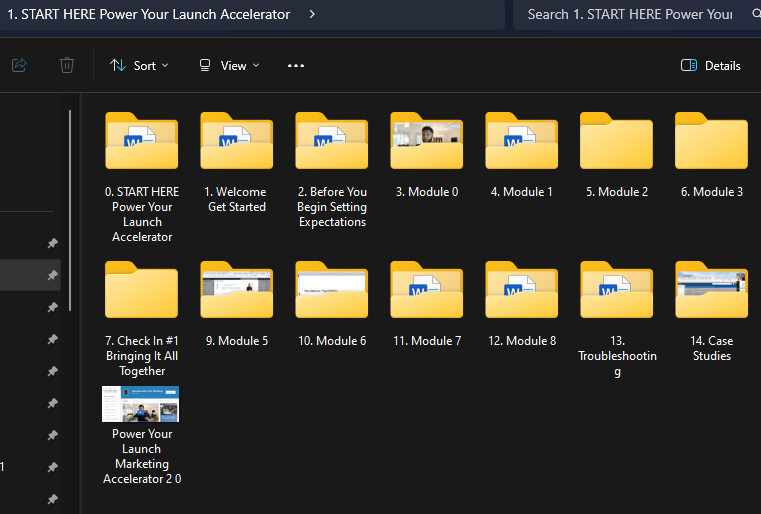Open the 'Power Your Launch Marketing Accelerator 2 0' thumbnail
Viewport: 761px width, 514px height.
[x=140, y=404]
